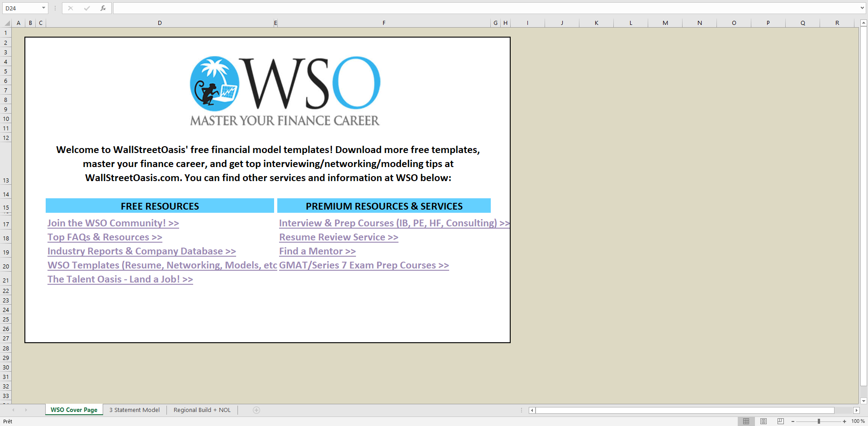868x426 pixels.
Task: Open GMAT/Series 7 Exam Prep Courses link
Action: (364, 265)
